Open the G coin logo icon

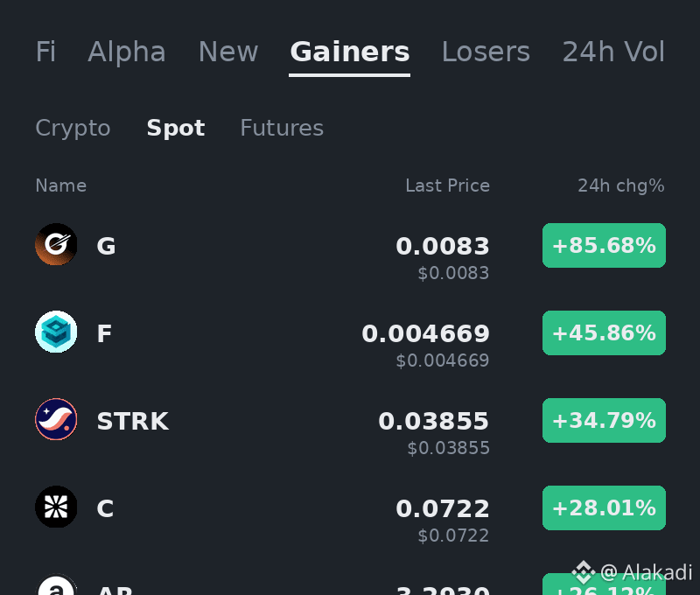56,244
